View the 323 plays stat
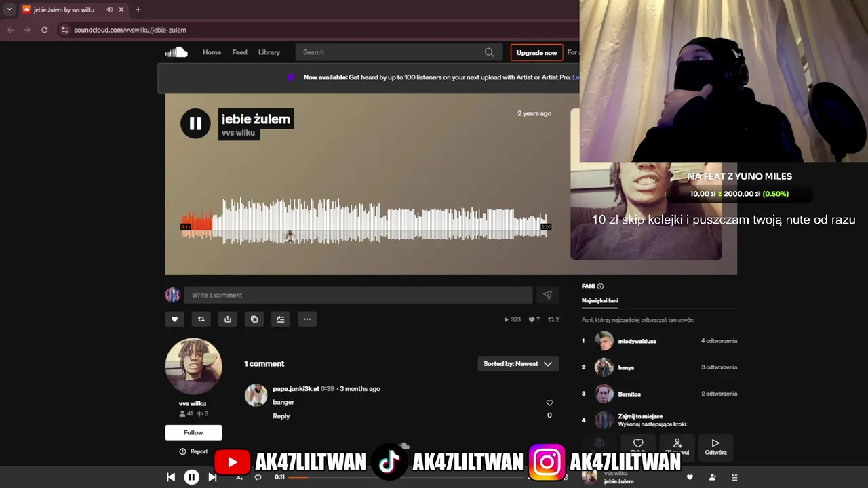Screen dimensions: 868x488 point(512,319)
